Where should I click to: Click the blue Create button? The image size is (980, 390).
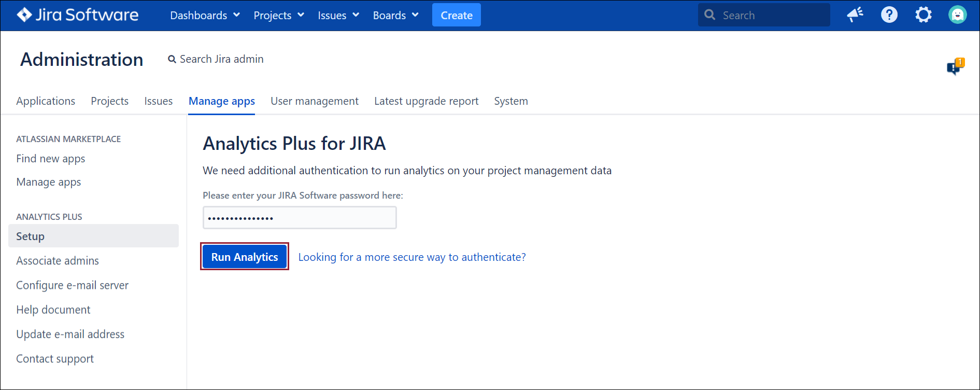456,16
